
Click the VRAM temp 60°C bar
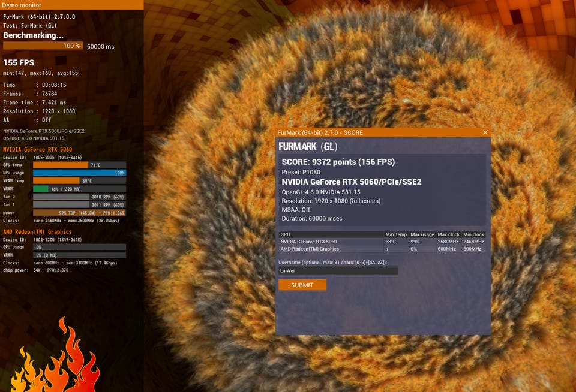(80, 181)
